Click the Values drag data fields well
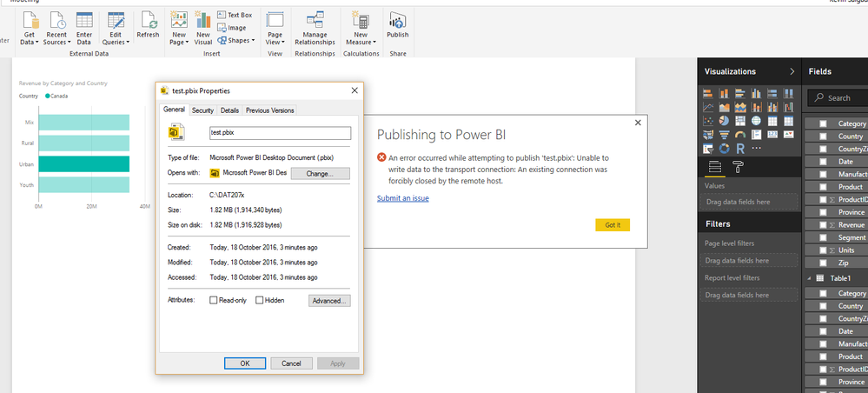Image resolution: width=868 pixels, height=393 pixels. [x=749, y=202]
